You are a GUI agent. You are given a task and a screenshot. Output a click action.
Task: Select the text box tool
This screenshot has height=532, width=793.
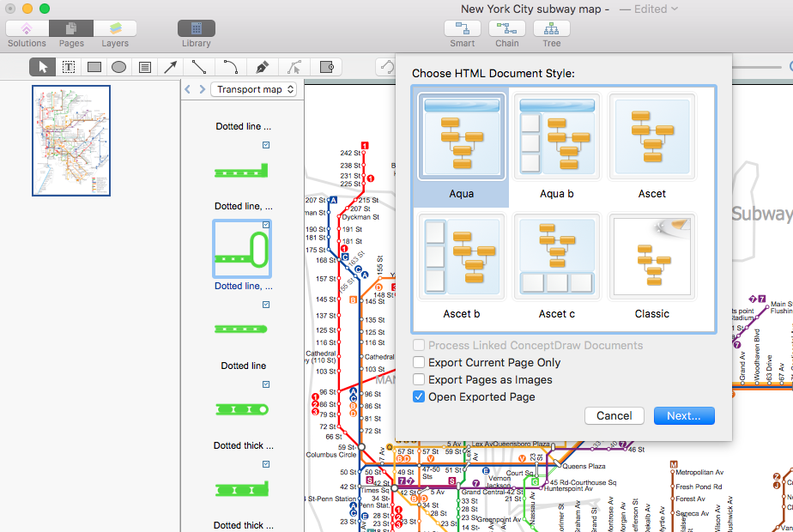[x=69, y=67]
